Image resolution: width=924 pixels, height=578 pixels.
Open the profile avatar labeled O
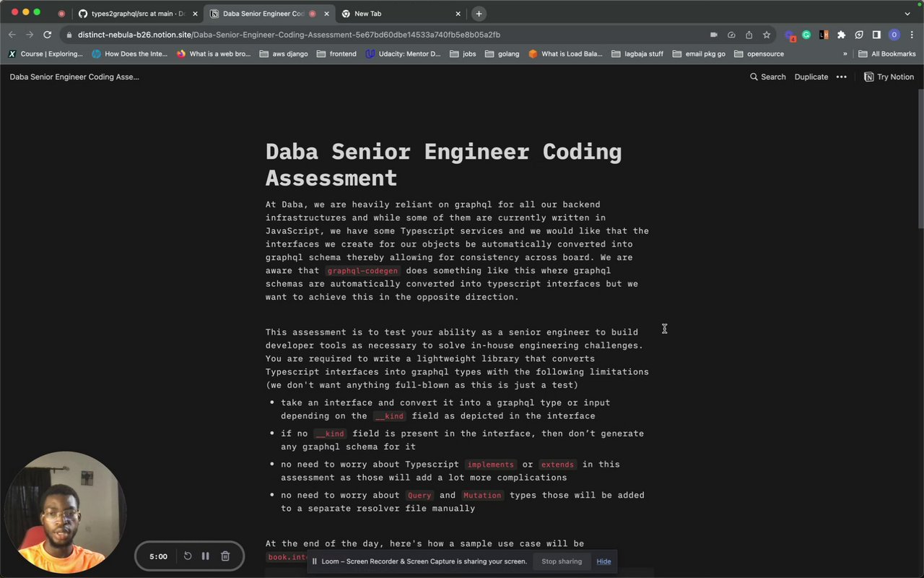click(x=894, y=35)
